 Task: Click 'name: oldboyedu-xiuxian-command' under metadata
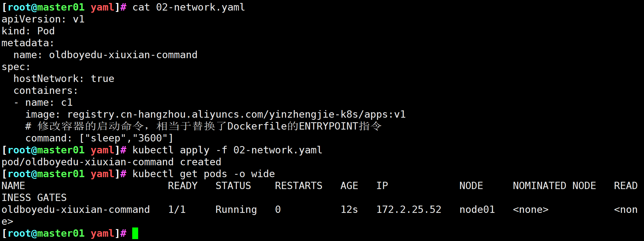105,55
